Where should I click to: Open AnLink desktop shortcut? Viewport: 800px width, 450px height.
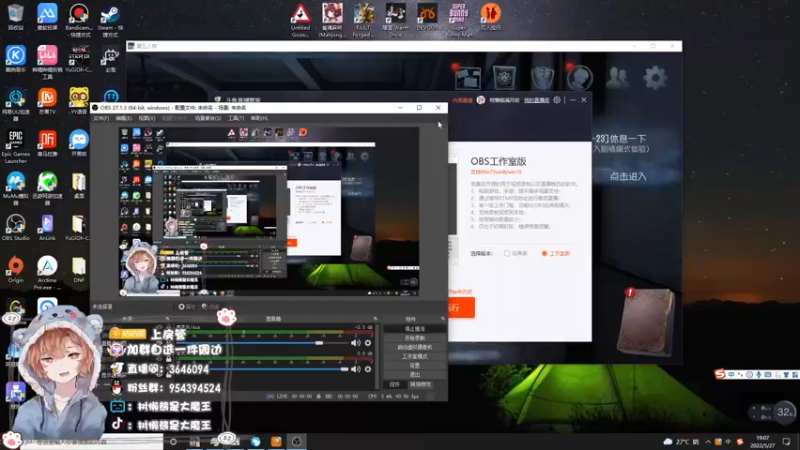coord(47,228)
